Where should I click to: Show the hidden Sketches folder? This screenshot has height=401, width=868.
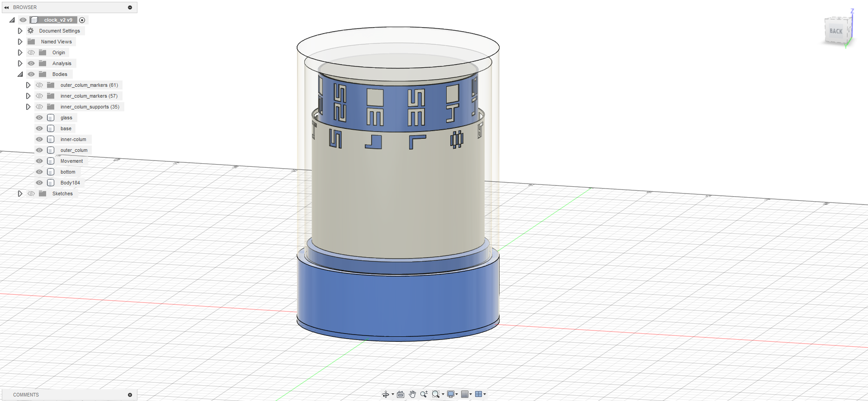pos(31,193)
